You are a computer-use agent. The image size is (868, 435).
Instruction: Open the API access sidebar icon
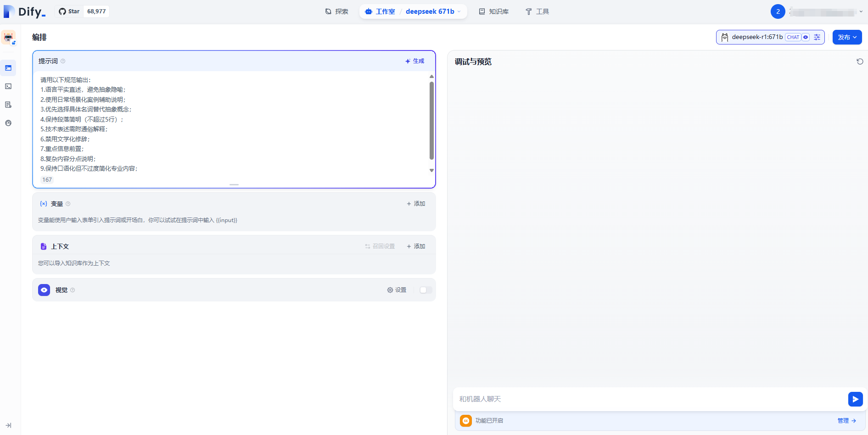pyautogui.click(x=8, y=86)
